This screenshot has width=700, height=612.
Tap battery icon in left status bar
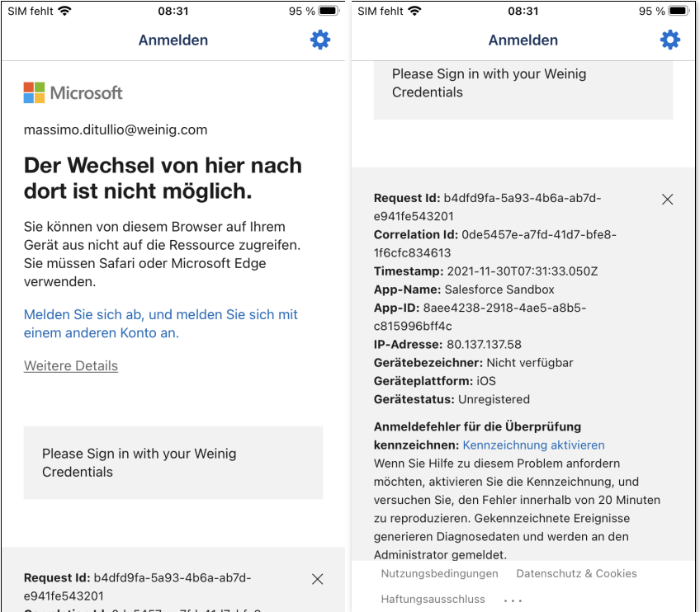click(x=329, y=12)
